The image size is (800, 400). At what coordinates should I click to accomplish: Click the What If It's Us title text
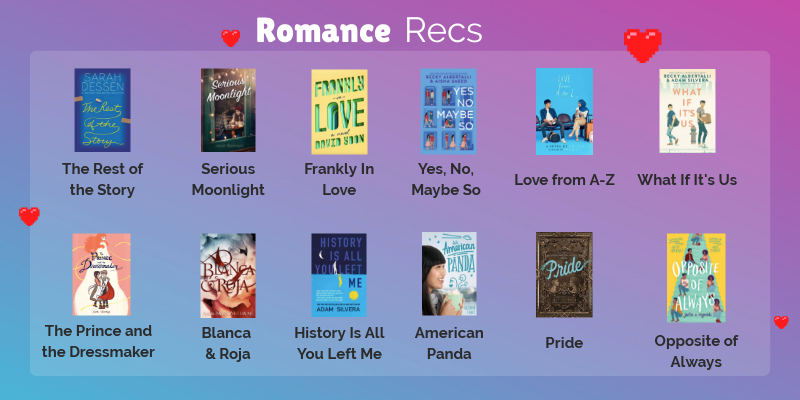[687, 180]
